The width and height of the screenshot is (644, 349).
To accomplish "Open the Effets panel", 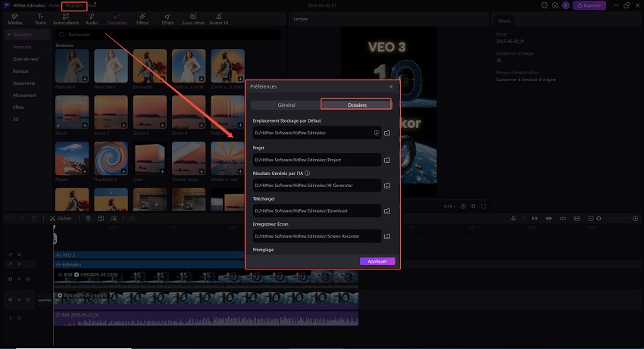I will pyautogui.click(x=167, y=19).
